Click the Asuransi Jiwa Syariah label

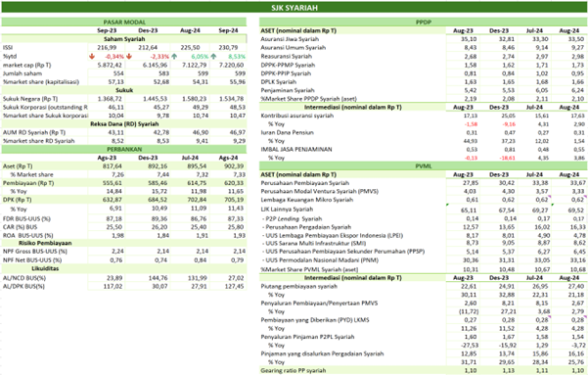[x=290, y=39]
